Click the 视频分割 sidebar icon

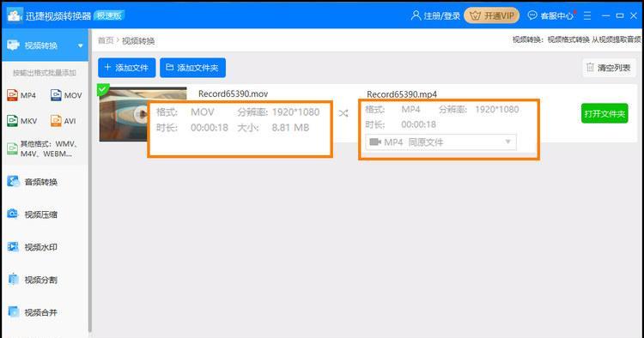[13, 280]
